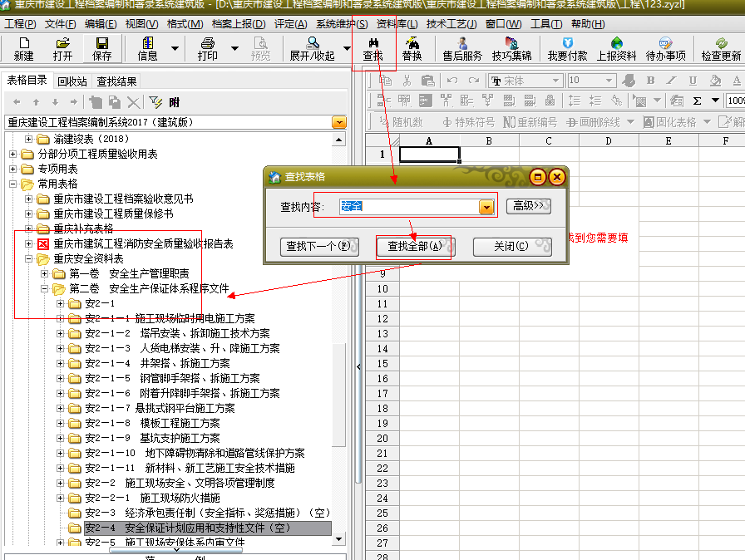Click the 检查更新 update check icon
Screen dimensions: 745x560
[x=720, y=48]
